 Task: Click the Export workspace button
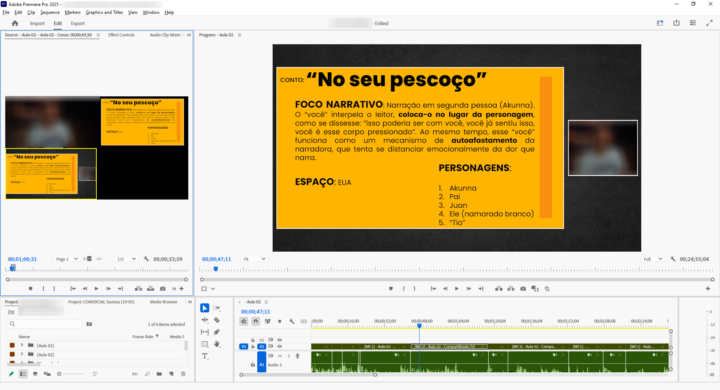(x=78, y=23)
